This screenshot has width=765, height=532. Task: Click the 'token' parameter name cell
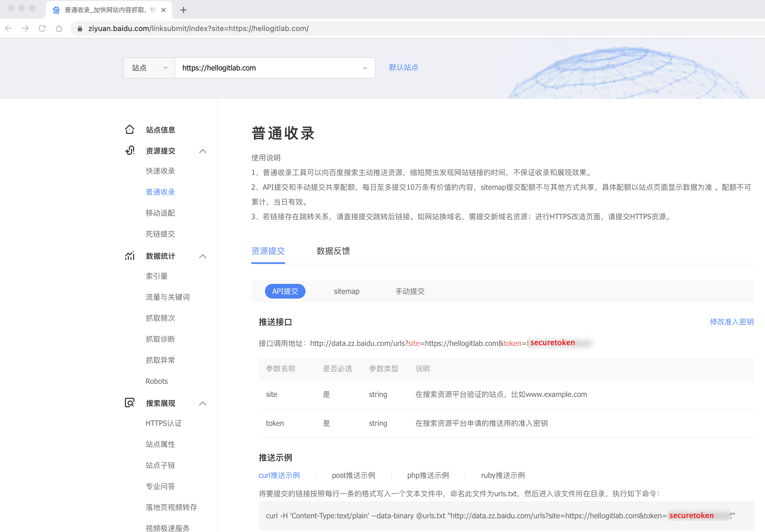point(275,423)
